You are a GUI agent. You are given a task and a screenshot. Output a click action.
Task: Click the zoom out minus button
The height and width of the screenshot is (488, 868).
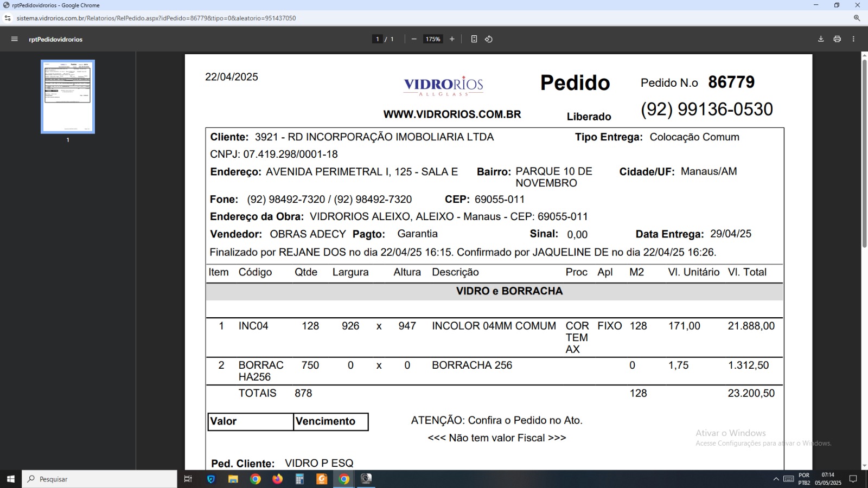[414, 39]
